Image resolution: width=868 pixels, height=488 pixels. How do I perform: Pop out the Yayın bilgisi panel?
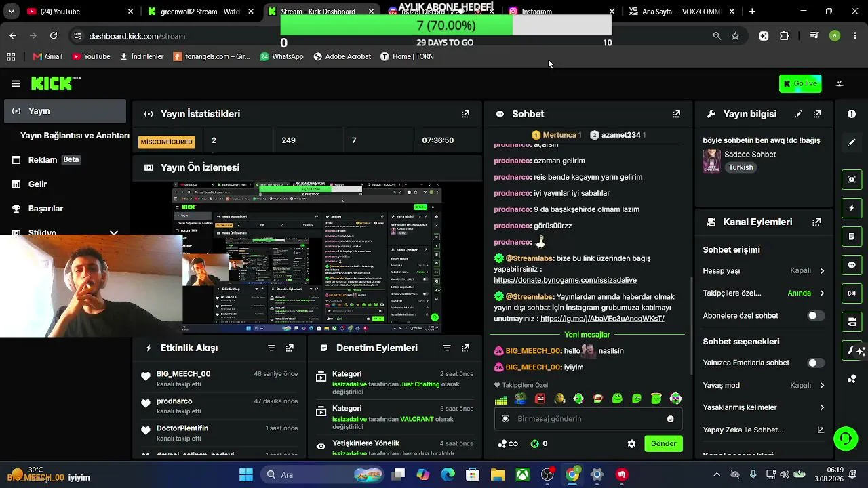pos(817,114)
